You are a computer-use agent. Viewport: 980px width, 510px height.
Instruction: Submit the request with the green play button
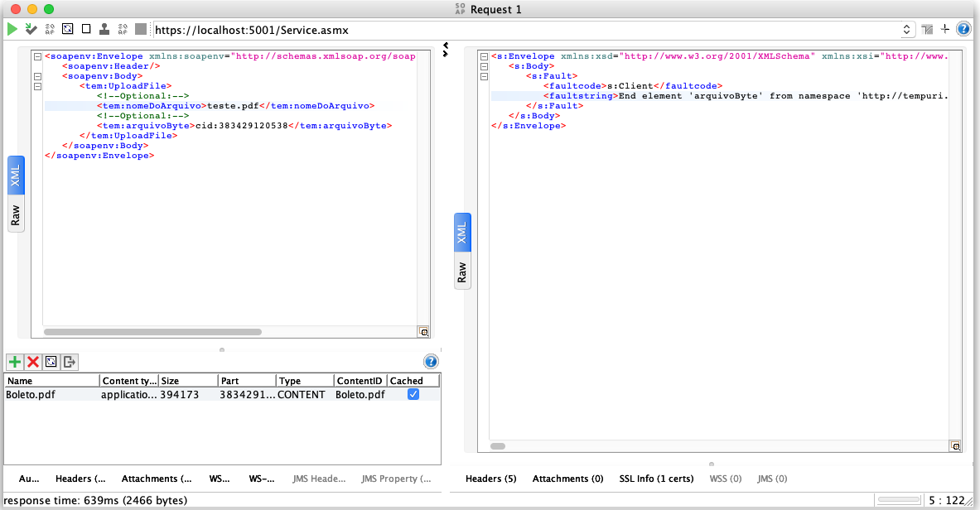pyautogui.click(x=12, y=29)
